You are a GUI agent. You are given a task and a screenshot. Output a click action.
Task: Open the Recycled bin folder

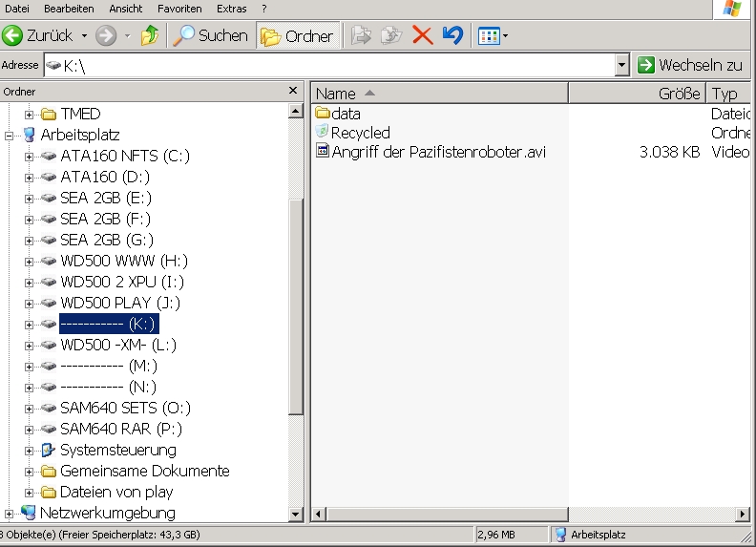tap(360, 133)
